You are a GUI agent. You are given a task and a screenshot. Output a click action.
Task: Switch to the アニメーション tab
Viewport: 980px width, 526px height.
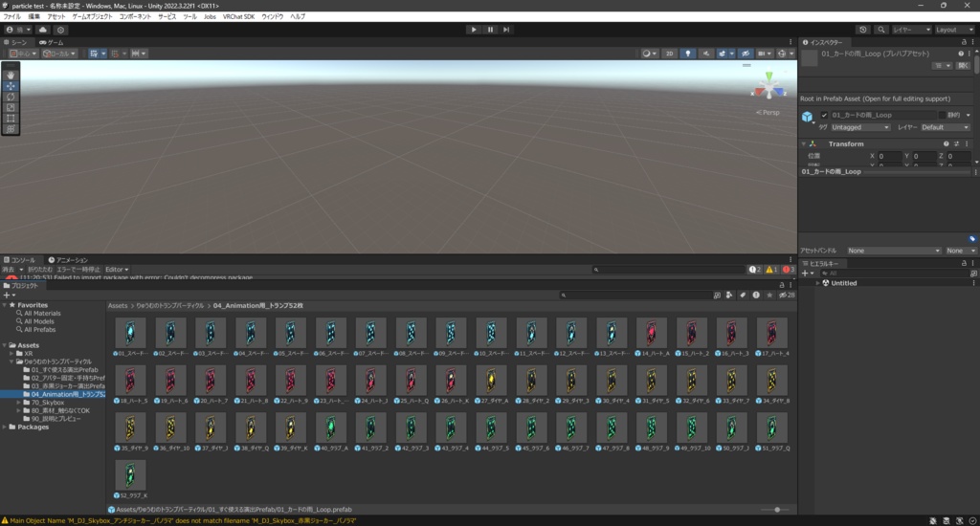click(68, 260)
